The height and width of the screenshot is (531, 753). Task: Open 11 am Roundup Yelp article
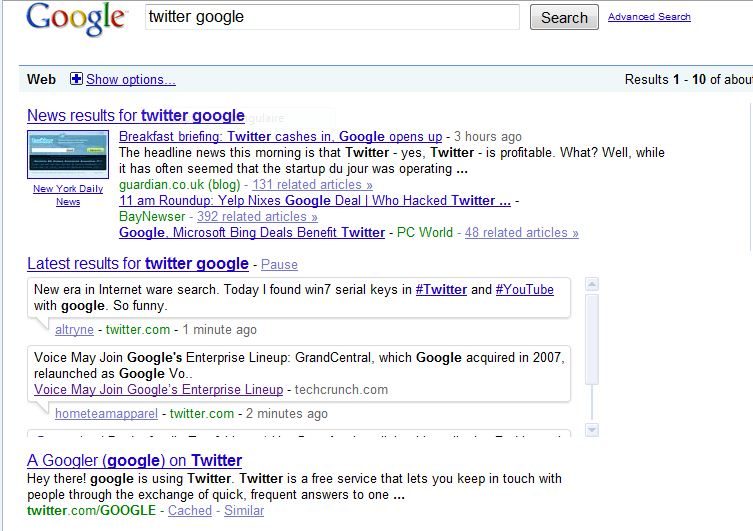coord(315,201)
